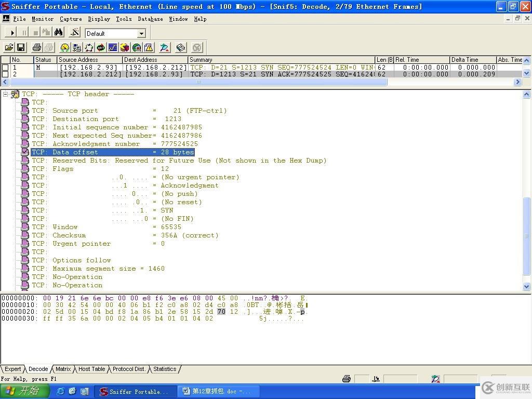Switch to Sniffer Portable taskbar button
532x399 pixels.
point(135,392)
